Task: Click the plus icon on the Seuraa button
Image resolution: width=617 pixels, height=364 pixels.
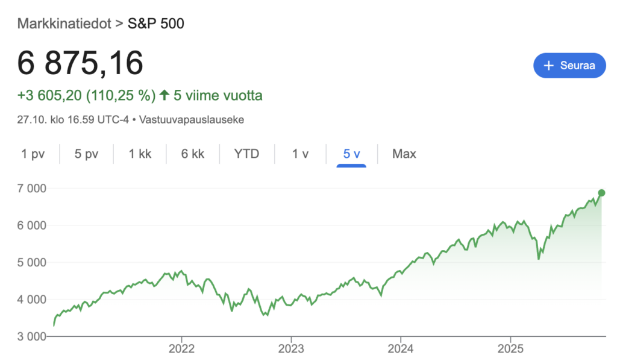Action: tap(549, 66)
